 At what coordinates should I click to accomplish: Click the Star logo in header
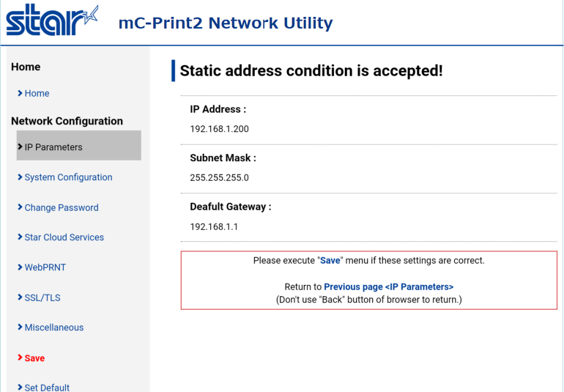(56, 22)
